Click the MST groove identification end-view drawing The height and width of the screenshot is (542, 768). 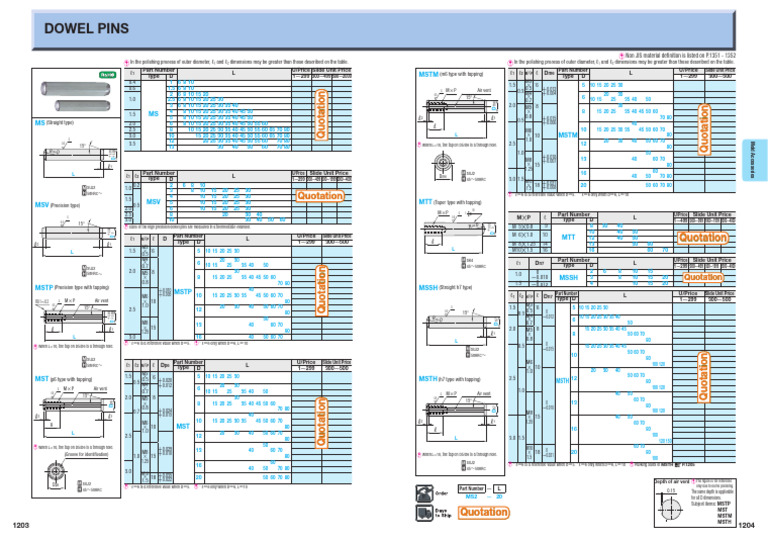56,472
